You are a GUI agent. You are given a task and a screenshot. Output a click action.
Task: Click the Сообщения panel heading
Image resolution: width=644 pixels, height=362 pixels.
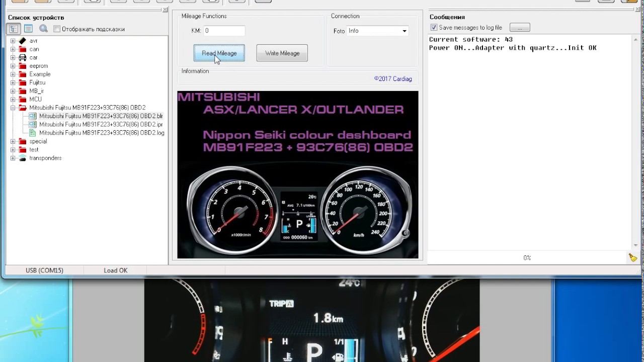[447, 17]
